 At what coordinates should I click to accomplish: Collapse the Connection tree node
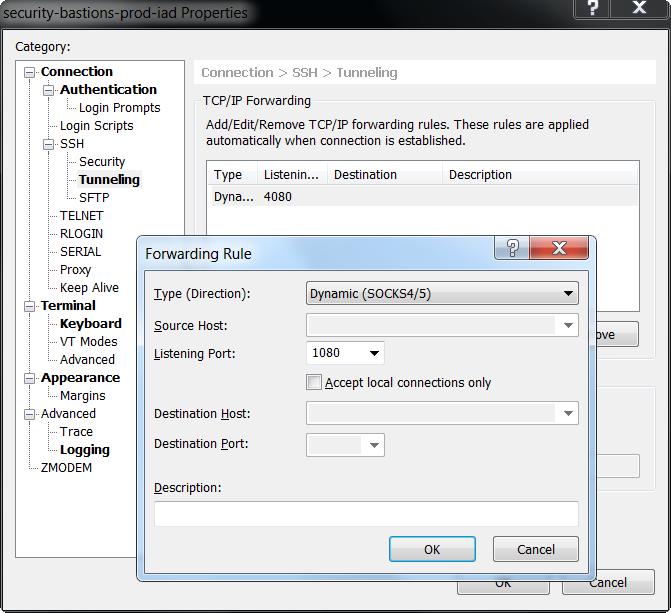pos(29,72)
